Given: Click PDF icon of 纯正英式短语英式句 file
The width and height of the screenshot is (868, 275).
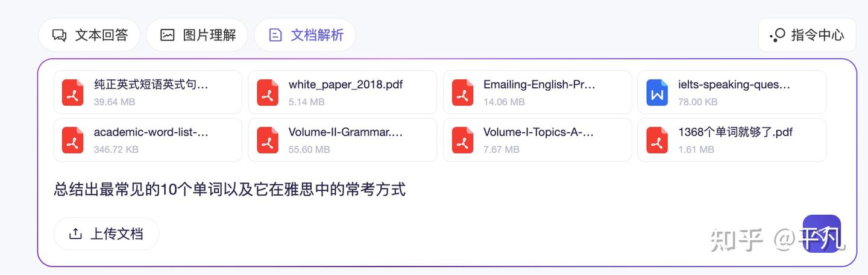Looking at the screenshot, I should (73, 93).
